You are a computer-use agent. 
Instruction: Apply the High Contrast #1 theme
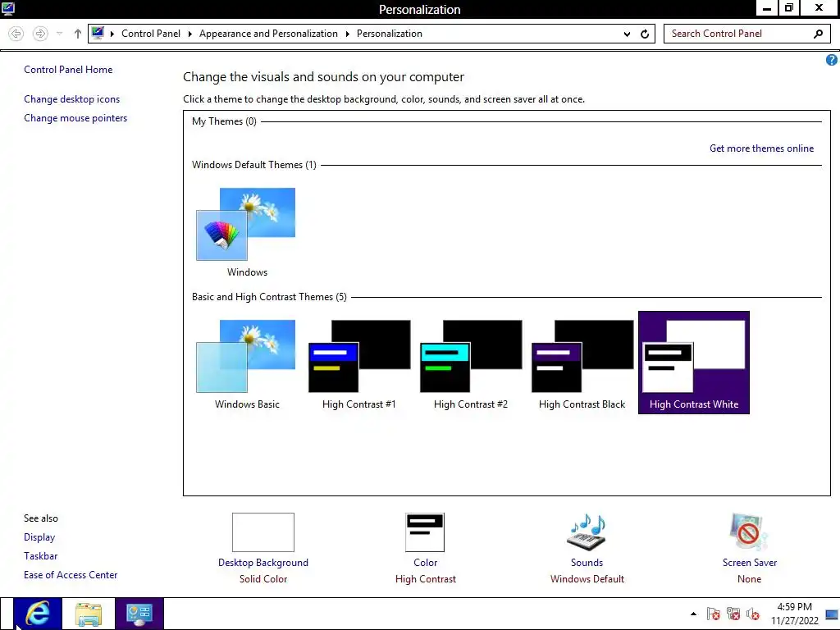point(359,364)
